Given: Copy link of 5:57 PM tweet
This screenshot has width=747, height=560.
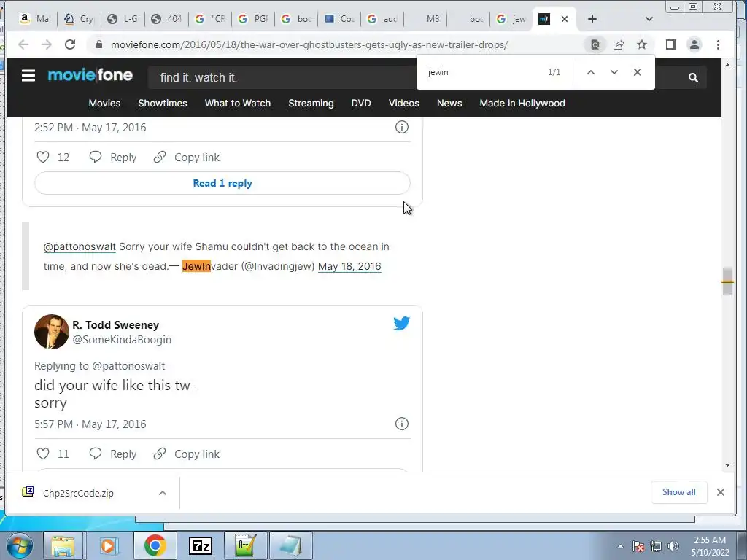Looking at the screenshot, I should point(186,454).
